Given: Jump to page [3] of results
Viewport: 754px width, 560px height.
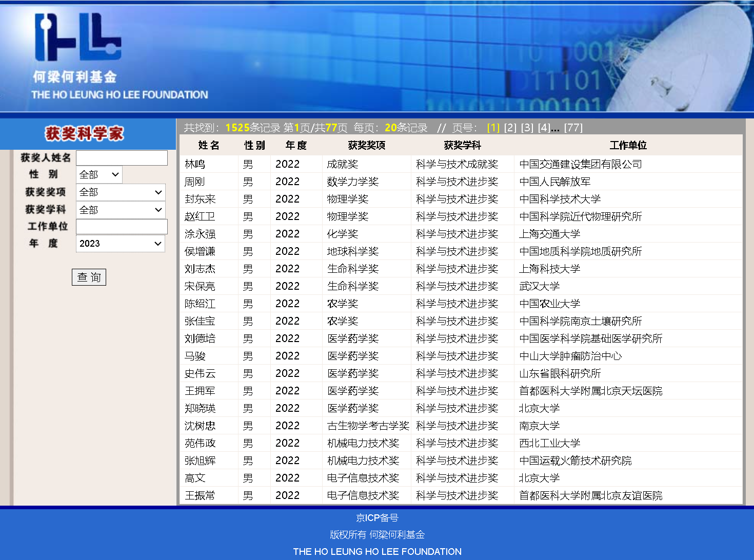Looking at the screenshot, I should tap(527, 128).
